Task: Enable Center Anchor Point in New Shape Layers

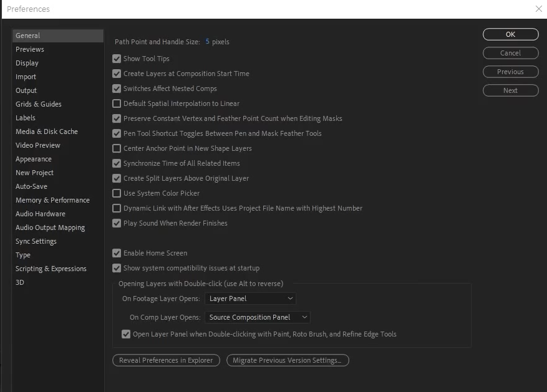Action: (117, 148)
